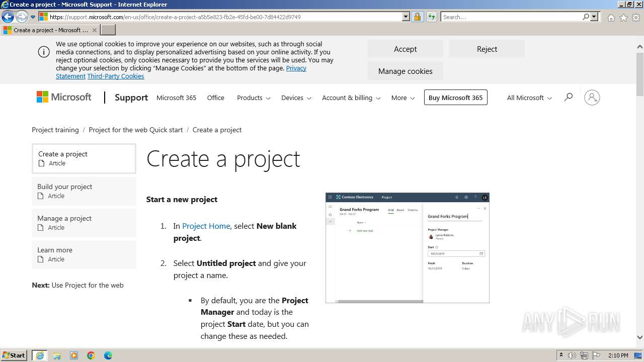Go to Support home link
Image resolution: width=644 pixels, height=362 pixels.
131,98
